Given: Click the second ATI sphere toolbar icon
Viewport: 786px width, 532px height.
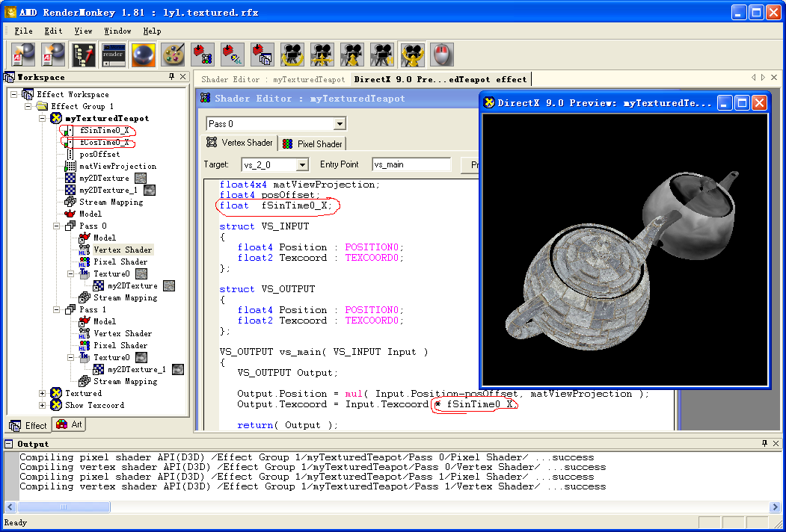Looking at the screenshot, I should [x=54, y=55].
